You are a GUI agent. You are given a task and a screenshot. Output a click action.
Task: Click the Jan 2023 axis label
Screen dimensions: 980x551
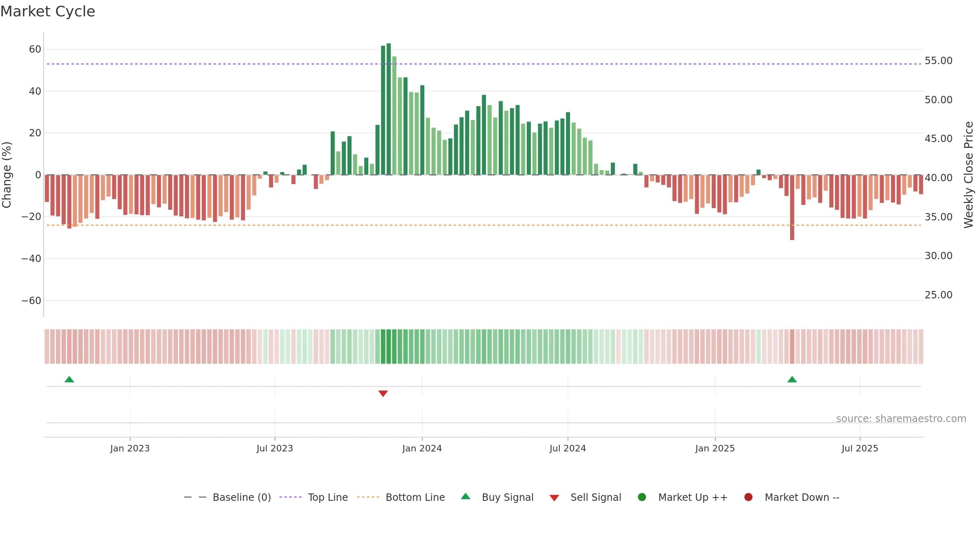click(130, 449)
